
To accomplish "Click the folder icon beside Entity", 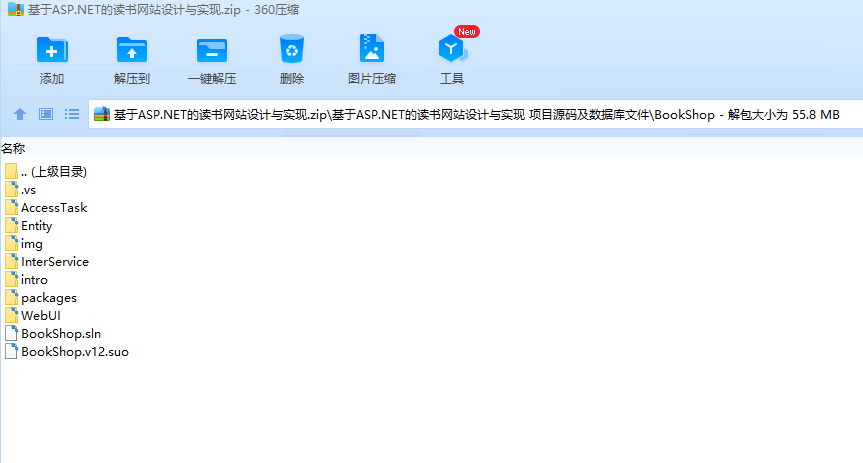I will (x=11, y=225).
